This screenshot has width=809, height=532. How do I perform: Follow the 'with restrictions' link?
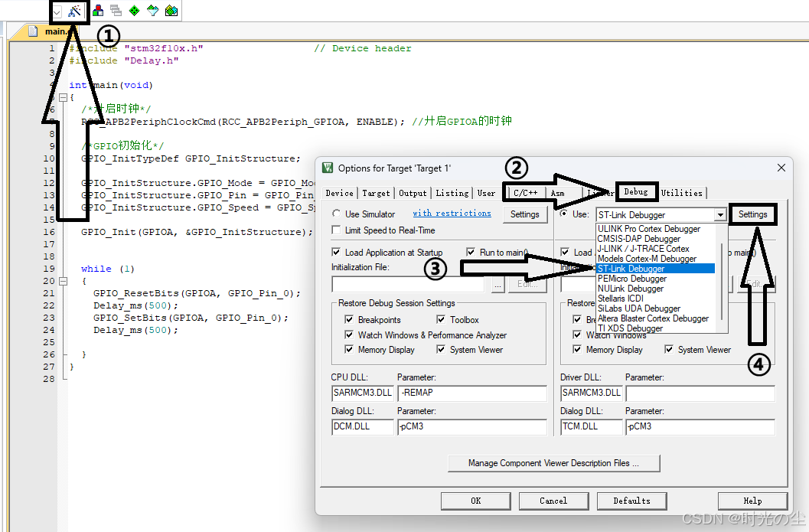click(x=452, y=213)
